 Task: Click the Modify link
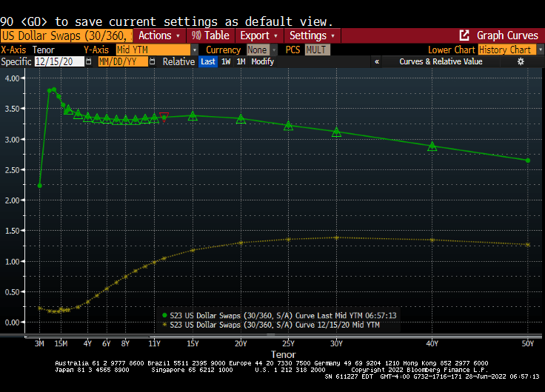262,61
